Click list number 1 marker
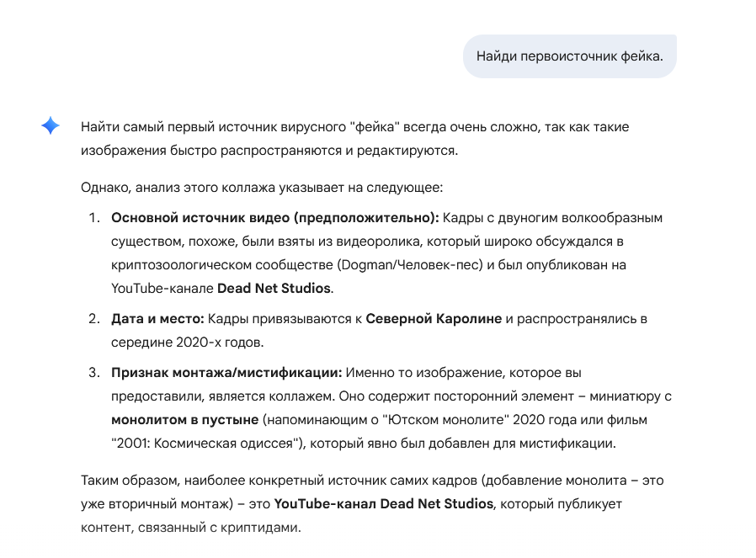Viewport: 756px width, 558px height. pos(94,217)
